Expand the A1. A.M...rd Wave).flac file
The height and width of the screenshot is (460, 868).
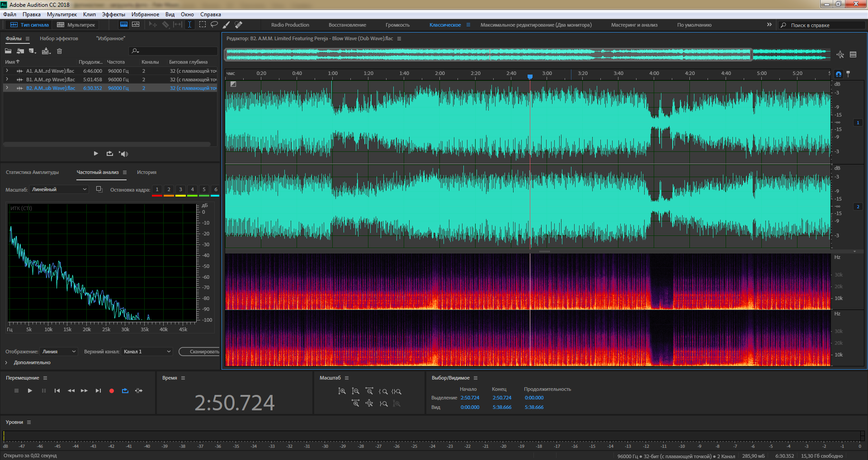[x=7, y=71]
